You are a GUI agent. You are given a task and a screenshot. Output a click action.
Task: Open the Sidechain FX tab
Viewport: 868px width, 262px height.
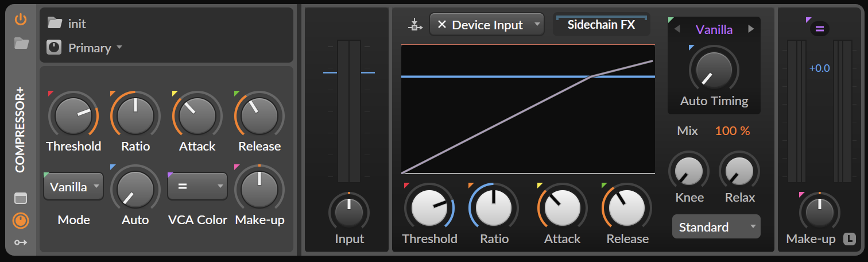(601, 25)
